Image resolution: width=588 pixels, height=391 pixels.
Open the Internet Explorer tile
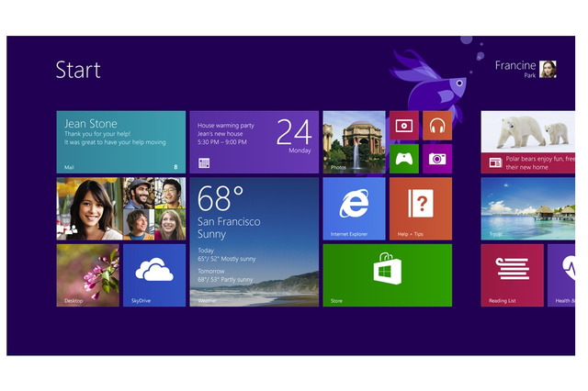(354, 208)
